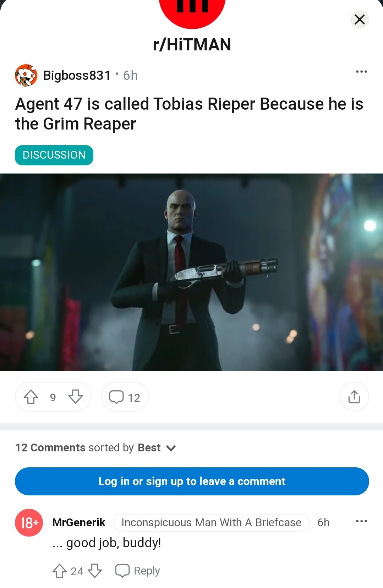
Task: Expand the Best sort dropdown
Action: pos(157,448)
